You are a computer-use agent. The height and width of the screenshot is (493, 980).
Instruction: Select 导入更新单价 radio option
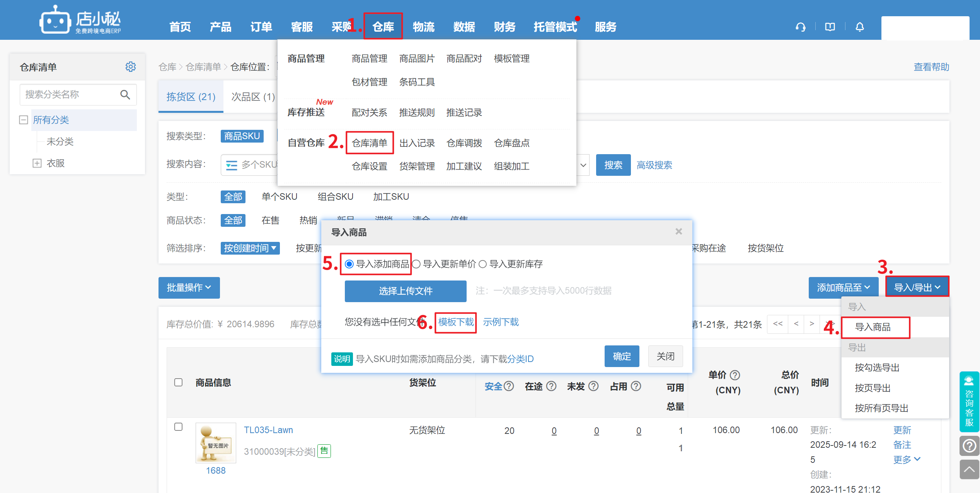[416, 264]
